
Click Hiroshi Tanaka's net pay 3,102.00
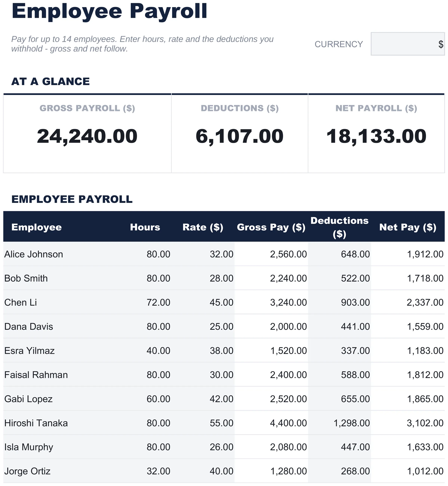point(425,423)
